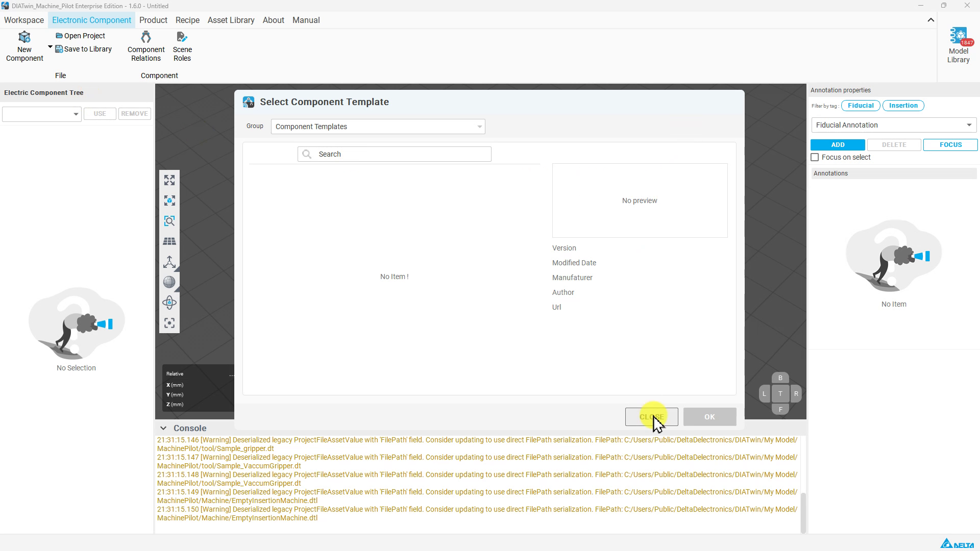
Task: Open the Workspace tab
Action: [24, 20]
